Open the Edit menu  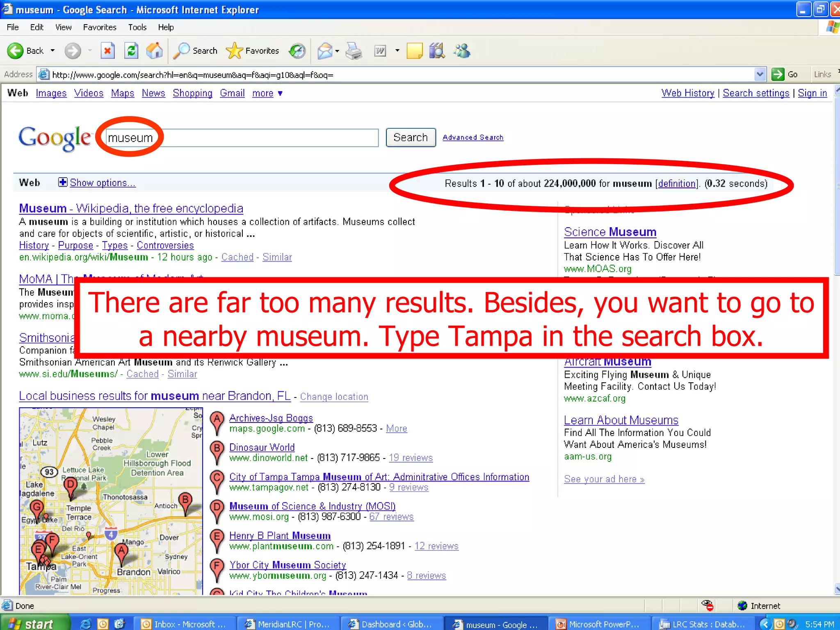tap(37, 27)
